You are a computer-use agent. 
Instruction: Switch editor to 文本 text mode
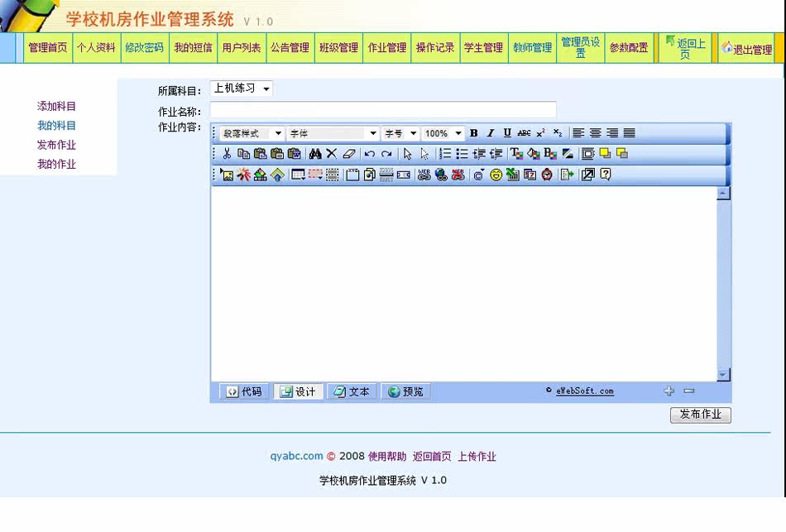352,391
